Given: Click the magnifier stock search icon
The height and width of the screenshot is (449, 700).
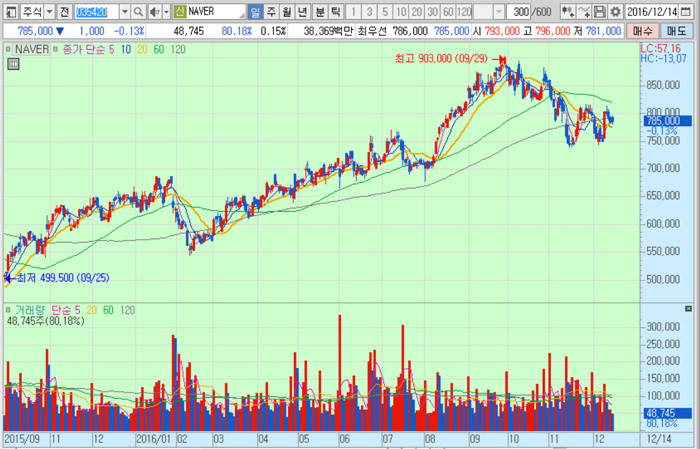Looking at the screenshot, I should (138, 11).
